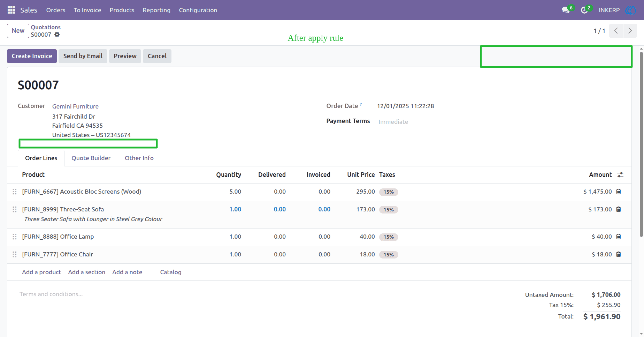Image resolution: width=644 pixels, height=337 pixels.
Task: Delete the Three-Seat Sofa line
Action: click(x=619, y=209)
